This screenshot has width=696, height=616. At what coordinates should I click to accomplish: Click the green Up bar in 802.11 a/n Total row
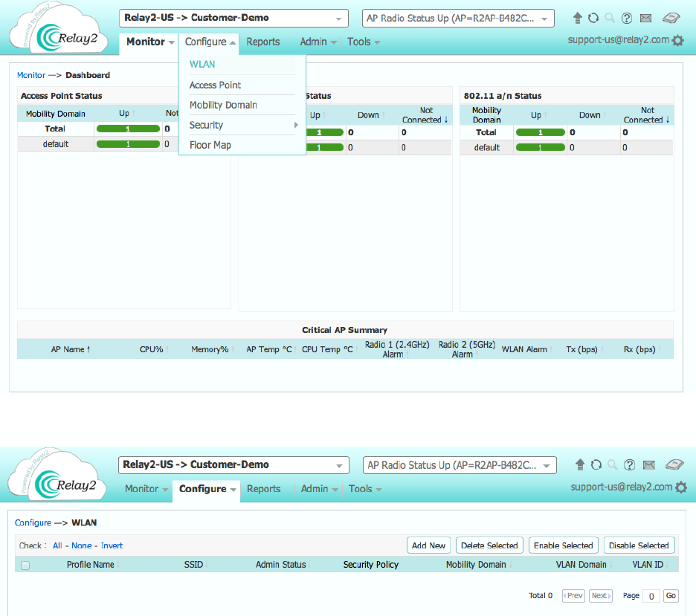(x=540, y=132)
